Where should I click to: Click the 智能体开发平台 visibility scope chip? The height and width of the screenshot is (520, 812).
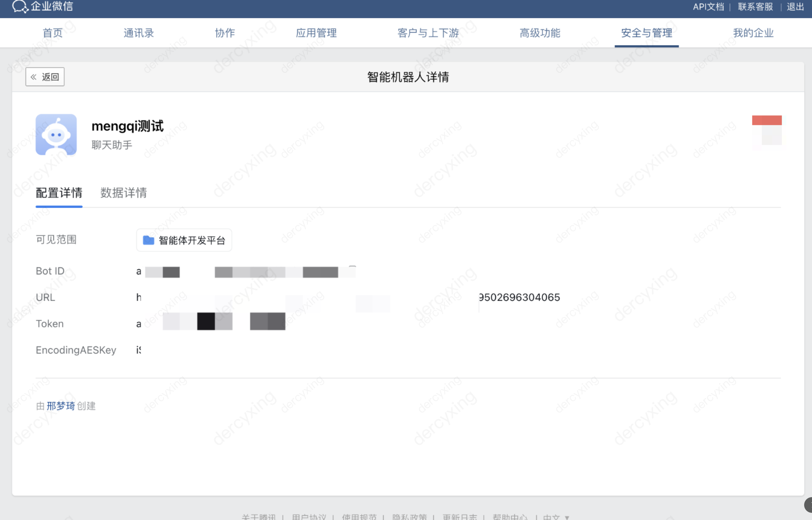tap(184, 240)
